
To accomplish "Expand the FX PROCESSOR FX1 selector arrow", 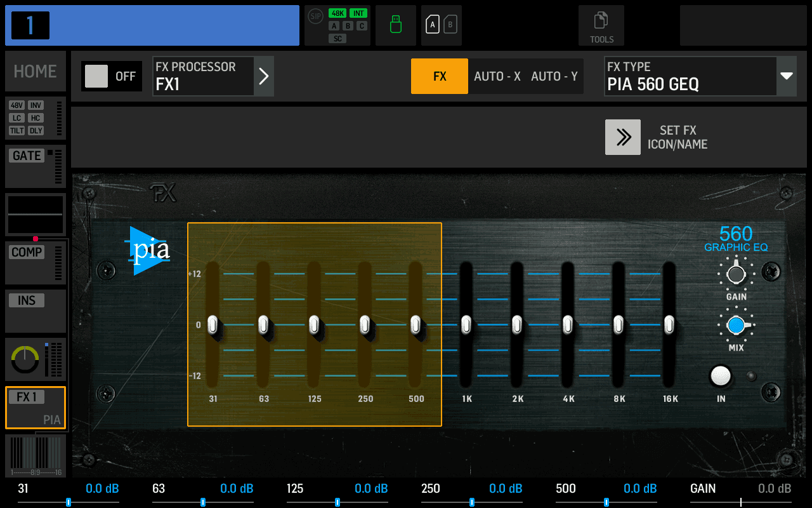I will [264, 76].
